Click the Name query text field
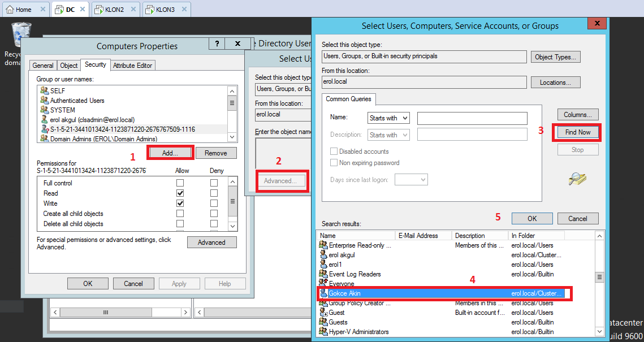Image resolution: width=644 pixels, height=342 pixels. point(472,118)
